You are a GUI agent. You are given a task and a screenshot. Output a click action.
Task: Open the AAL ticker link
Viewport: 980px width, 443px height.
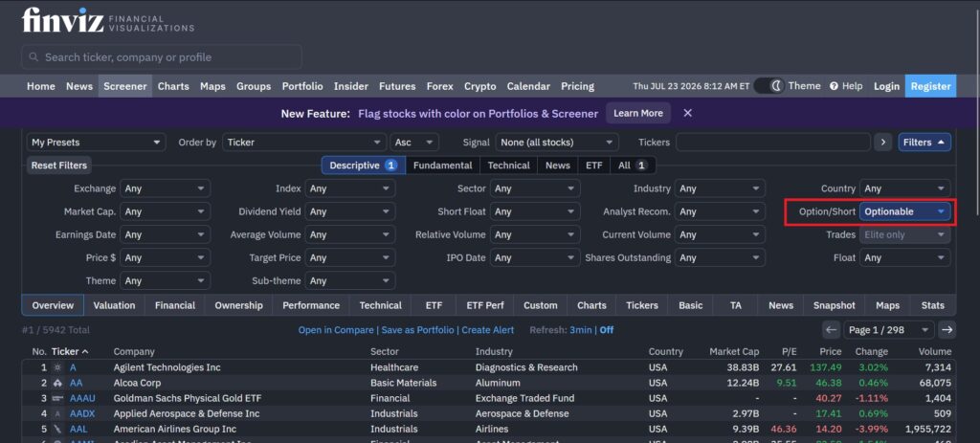pos(78,430)
